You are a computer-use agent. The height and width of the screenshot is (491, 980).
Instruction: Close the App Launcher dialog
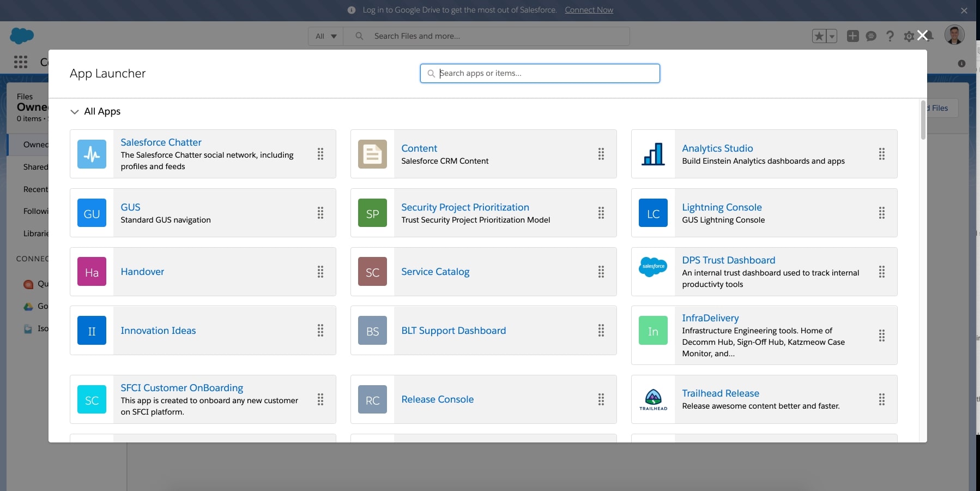point(922,35)
